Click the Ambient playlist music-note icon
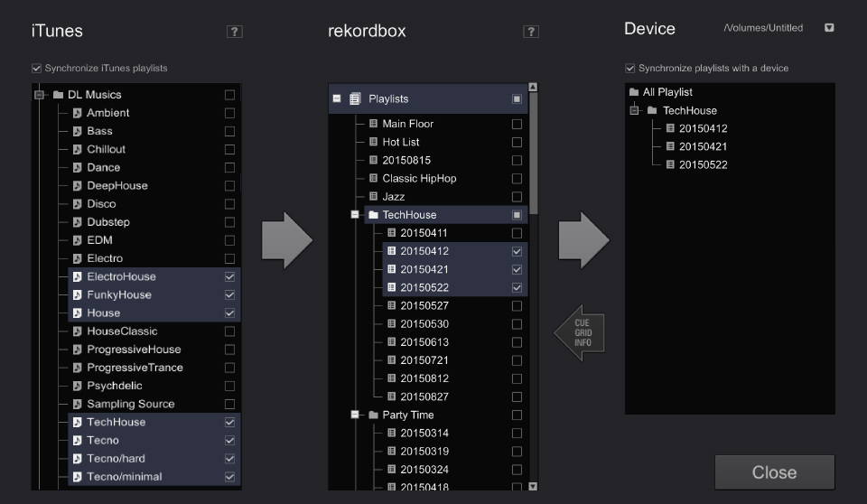 pyautogui.click(x=78, y=113)
